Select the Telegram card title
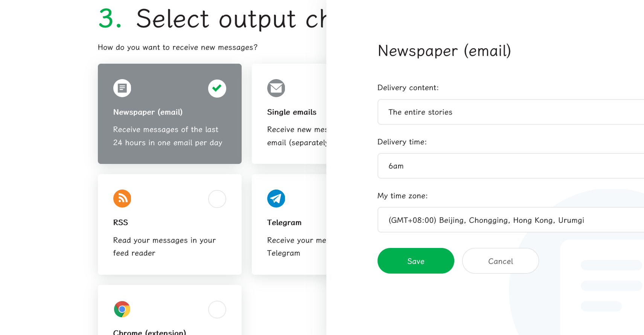Viewport: 644px width, 335px height. click(284, 222)
